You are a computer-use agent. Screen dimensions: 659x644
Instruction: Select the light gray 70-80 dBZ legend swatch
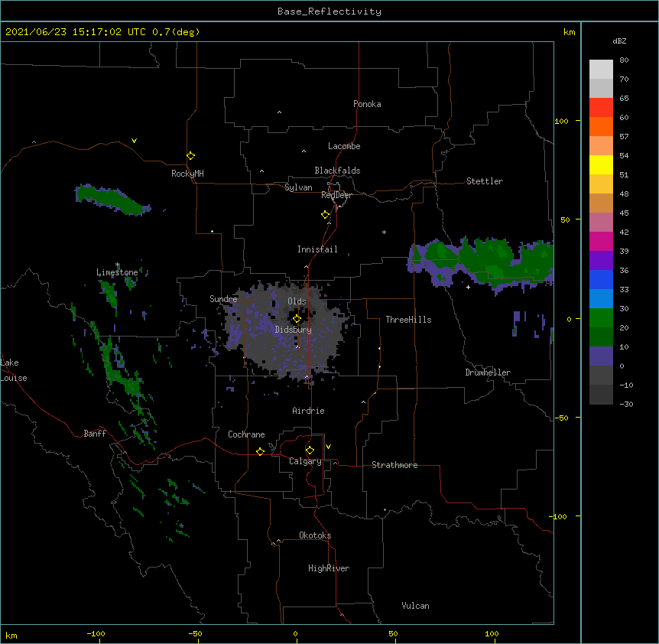coord(601,70)
